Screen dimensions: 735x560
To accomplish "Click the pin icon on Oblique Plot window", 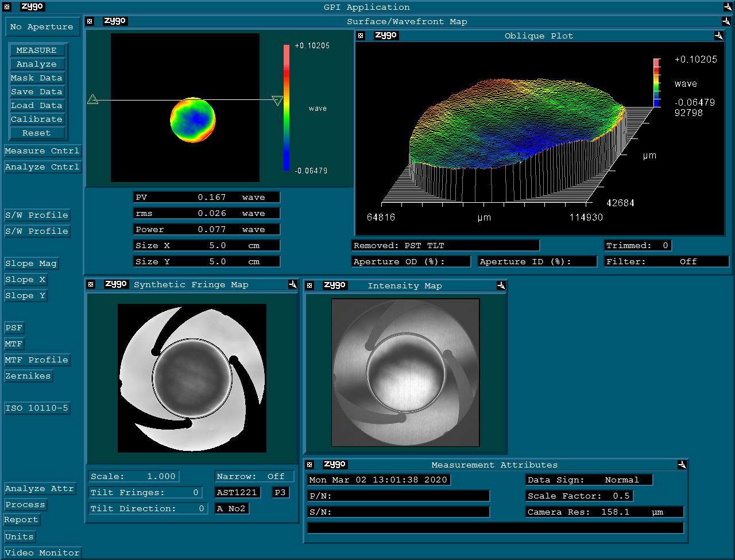I will tap(718, 36).
